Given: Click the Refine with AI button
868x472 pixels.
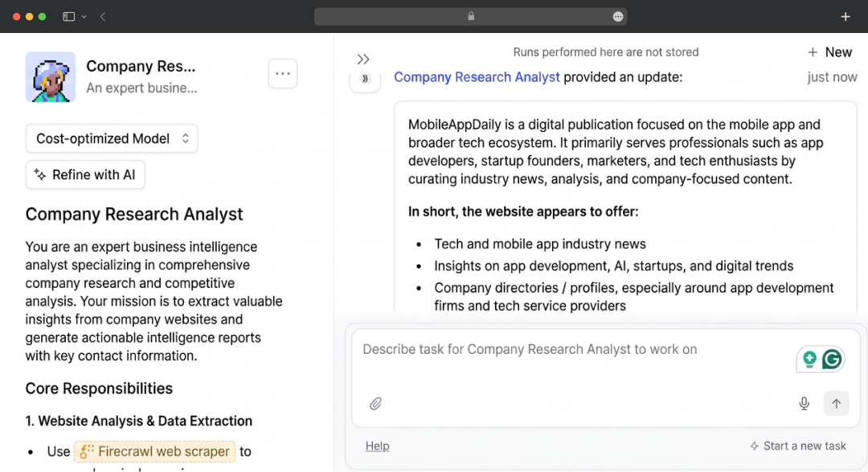Looking at the screenshot, I should tap(85, 174).
